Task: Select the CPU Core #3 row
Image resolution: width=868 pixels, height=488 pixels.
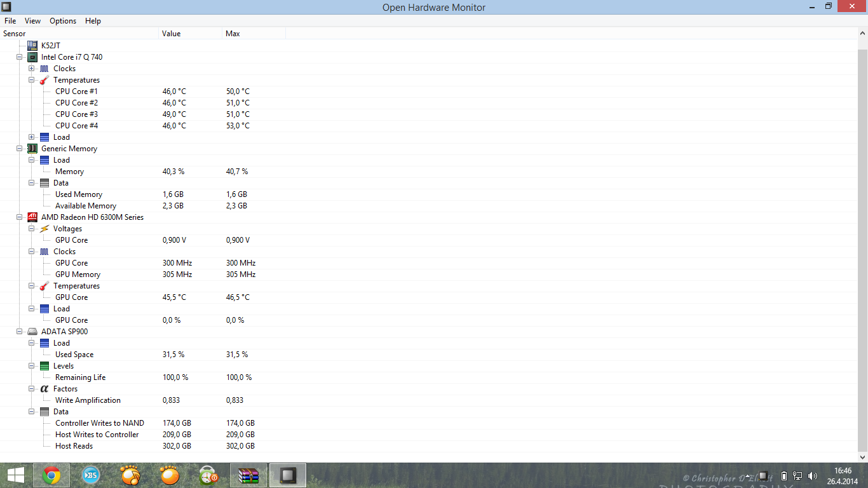Action: coord(428,114)
